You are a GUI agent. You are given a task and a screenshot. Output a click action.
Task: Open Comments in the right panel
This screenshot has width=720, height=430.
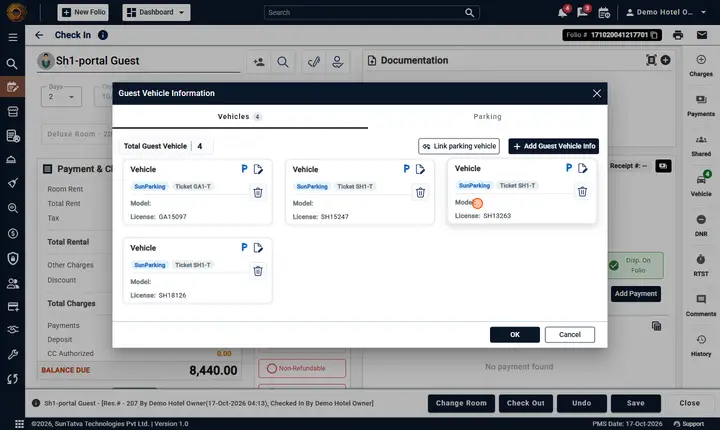point(701,306)
